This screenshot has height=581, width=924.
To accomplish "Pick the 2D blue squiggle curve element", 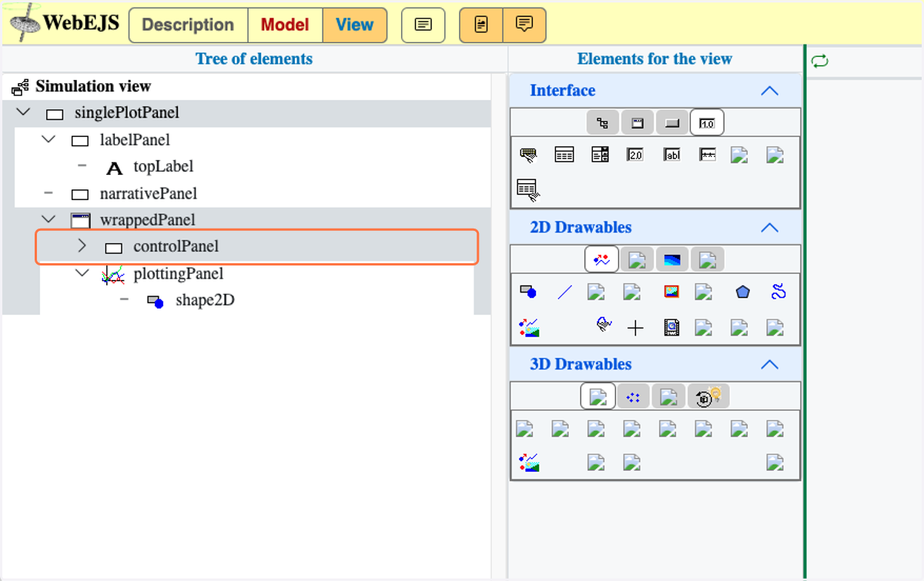I will 778,292.
